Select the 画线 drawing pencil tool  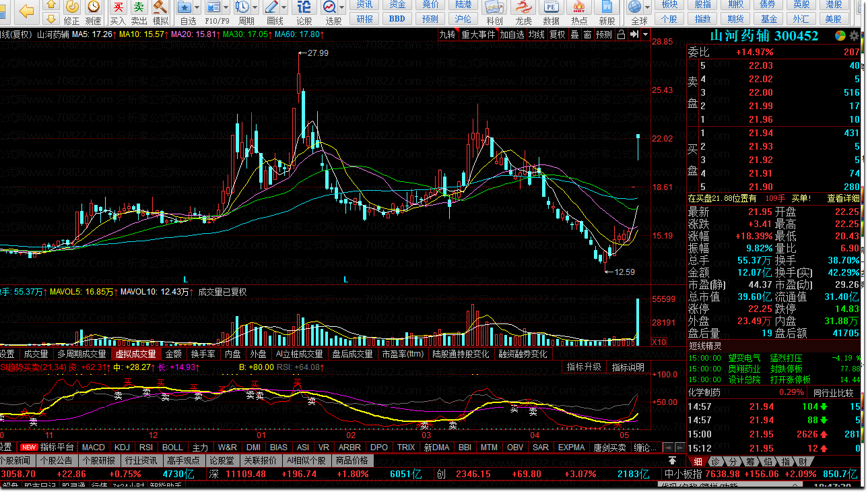click(271, 7)
